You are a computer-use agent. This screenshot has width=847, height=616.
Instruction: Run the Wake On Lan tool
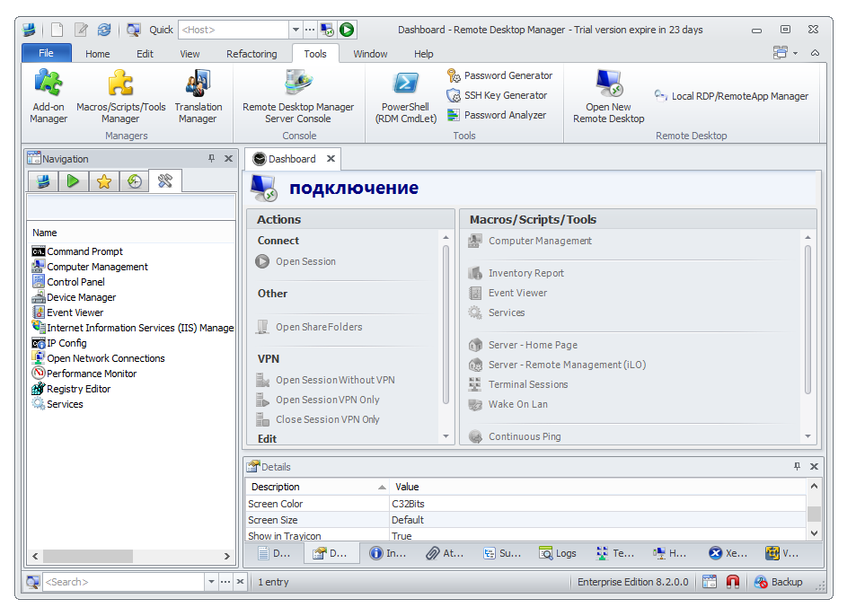(x=507, y=404)
